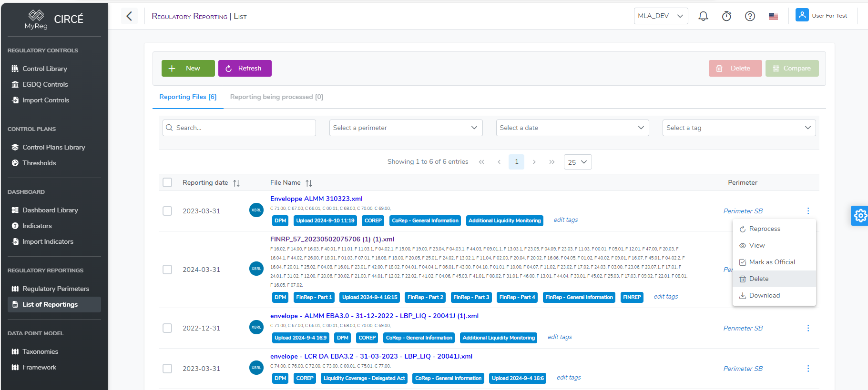Switch to Reporting being processed tab
The height and width of the screenshot is (390, 868).
[276, 97]
